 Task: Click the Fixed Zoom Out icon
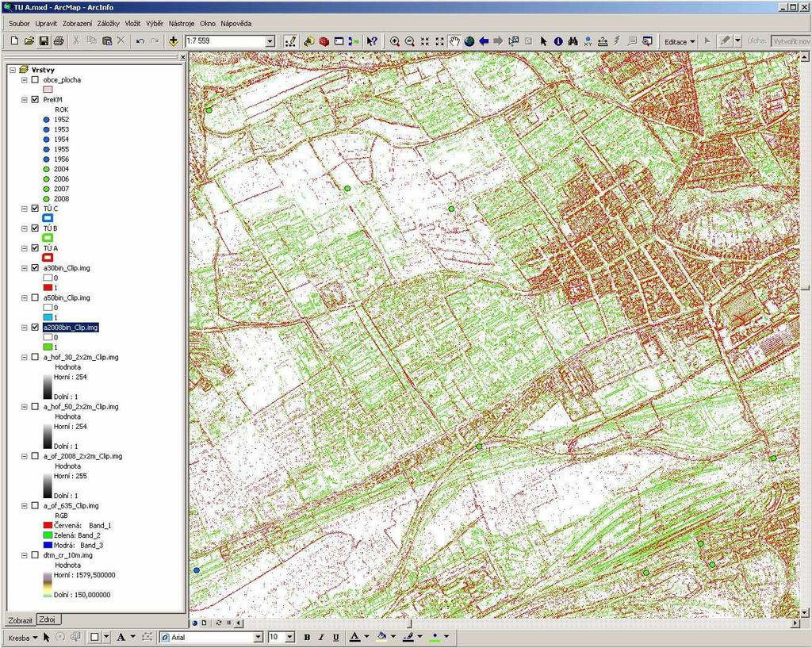pyautogui.click(x=439, y=41)
